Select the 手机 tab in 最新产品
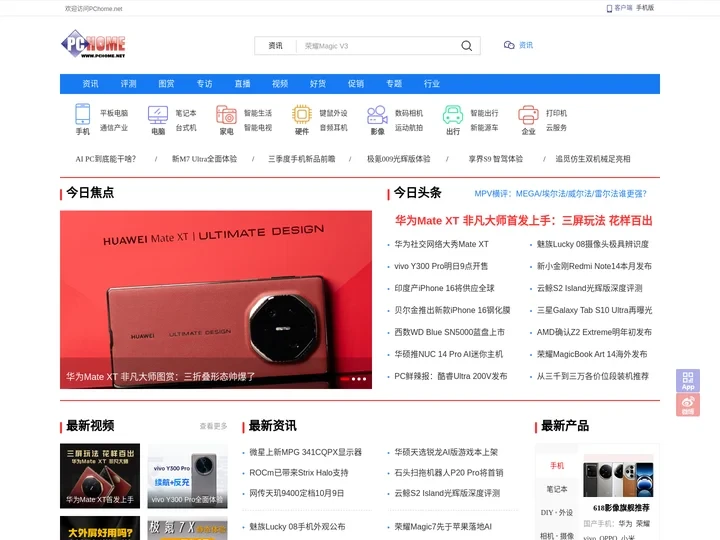The width and height of the screenshot is (720, 540). (x=557, y=466)
